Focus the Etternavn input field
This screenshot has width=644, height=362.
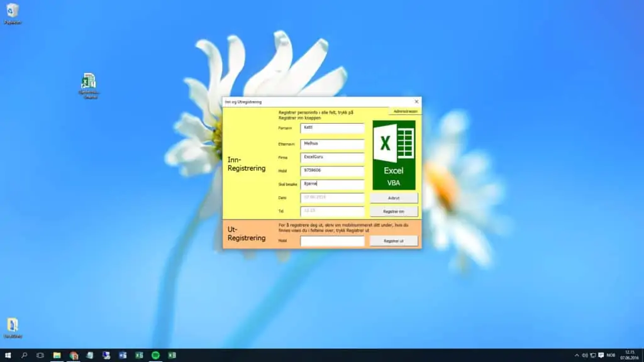tap(332, 144)
